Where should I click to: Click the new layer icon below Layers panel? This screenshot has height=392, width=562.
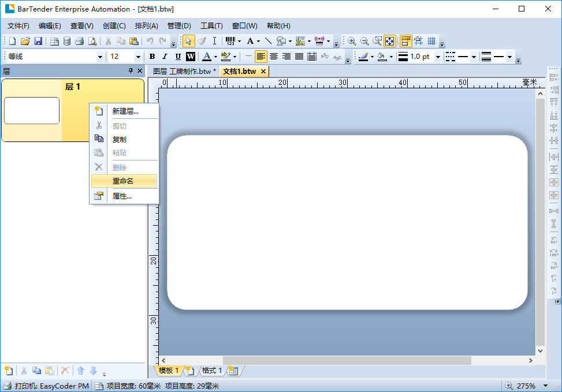click(8, 371)
